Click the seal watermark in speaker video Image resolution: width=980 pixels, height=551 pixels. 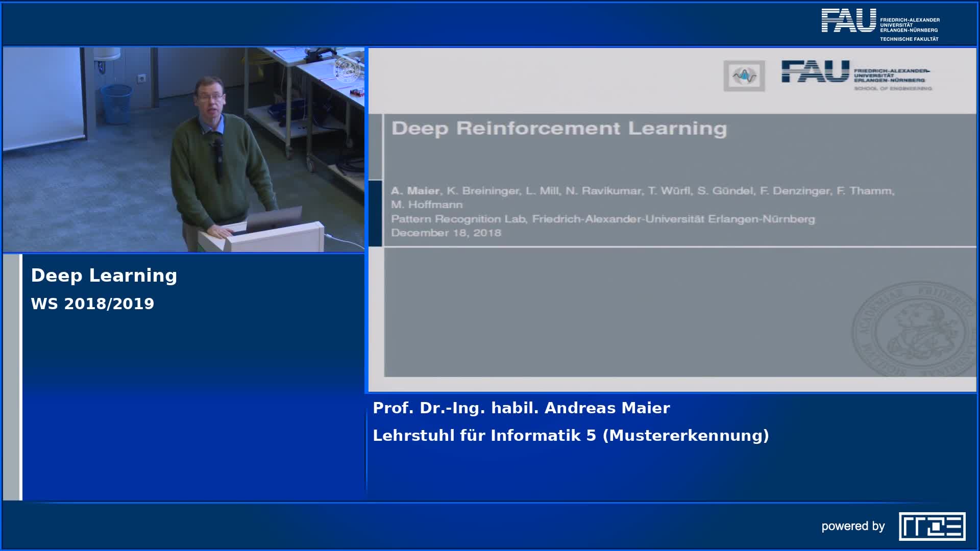[347, 70]
